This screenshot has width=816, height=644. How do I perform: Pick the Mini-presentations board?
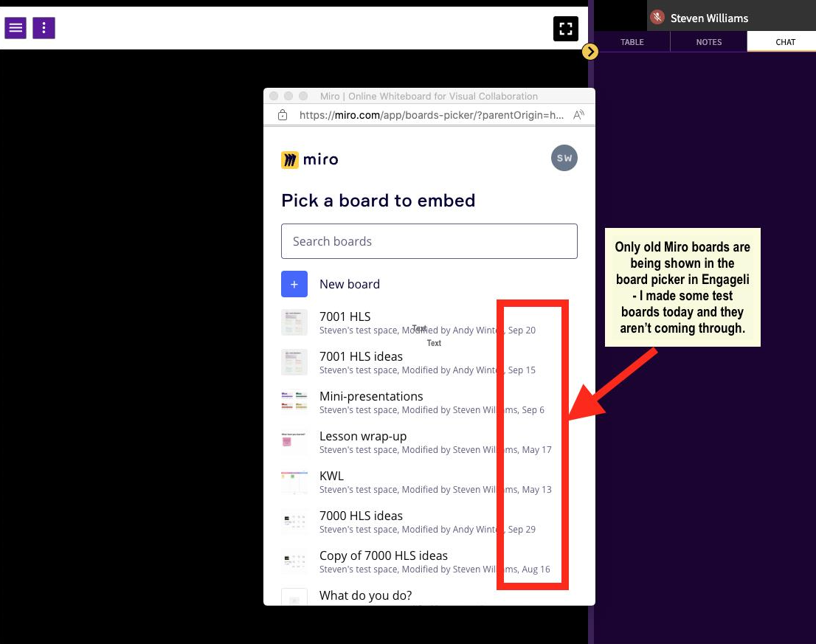(x=429, y=402)
